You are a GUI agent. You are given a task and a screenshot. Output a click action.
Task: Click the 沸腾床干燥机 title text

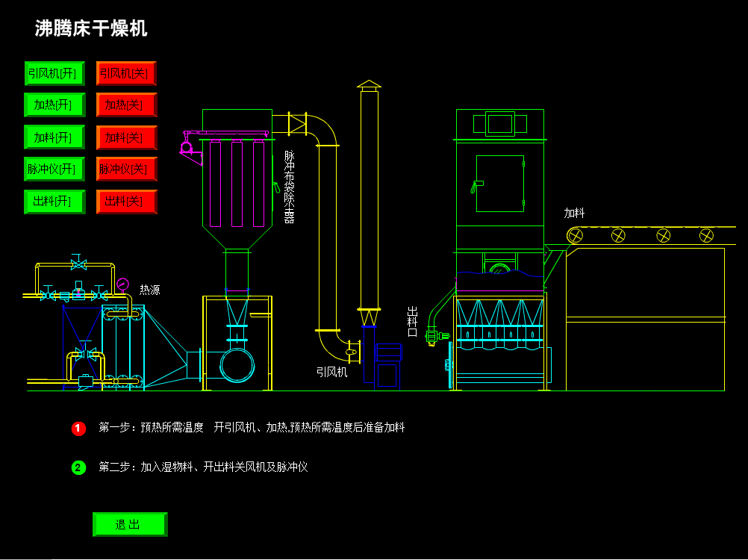click(x=90, y=28)
